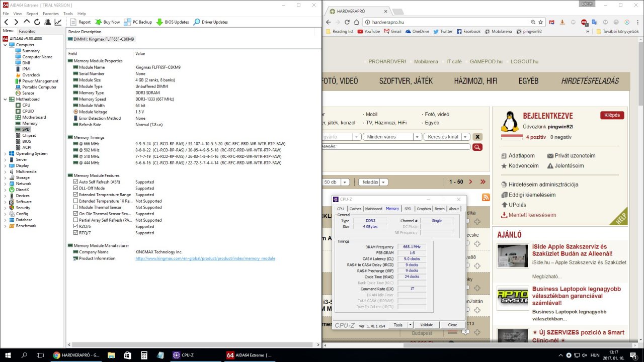Open Twitter bookmark
This screenshot has height=362, width=644.
tap(443, 31)
